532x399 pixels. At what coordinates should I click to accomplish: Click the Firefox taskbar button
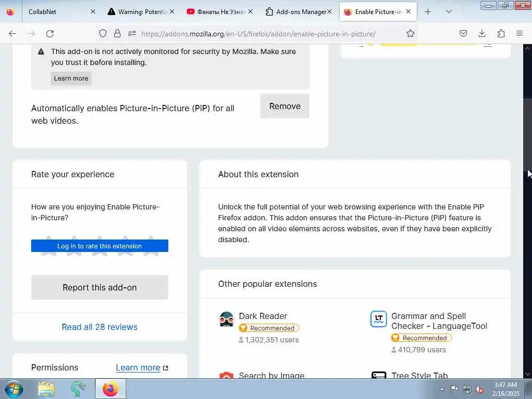coord(111,389)
